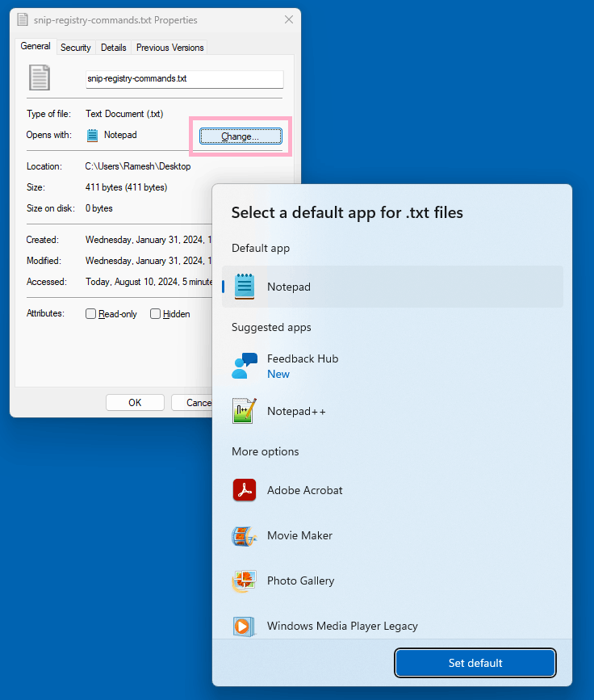The image size is (594, 700).
Task: Click the 'Notepad++' app name
Action: click(x=296, y=411)
